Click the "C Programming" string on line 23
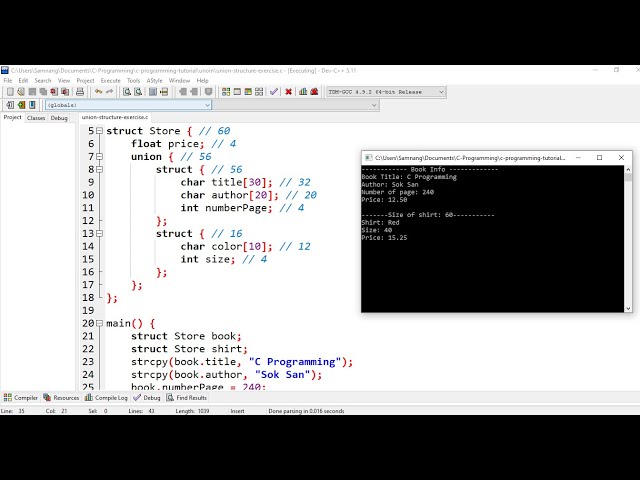 (295, 362)
